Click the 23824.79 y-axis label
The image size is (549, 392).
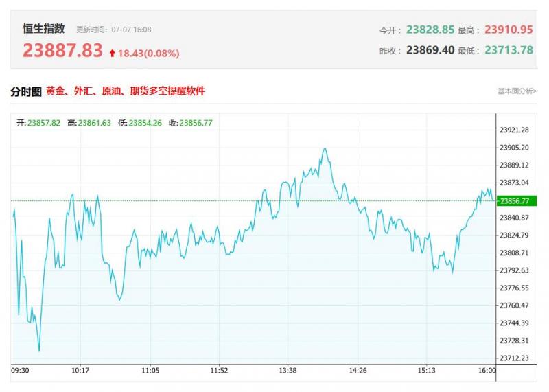(x=514, y=235)
